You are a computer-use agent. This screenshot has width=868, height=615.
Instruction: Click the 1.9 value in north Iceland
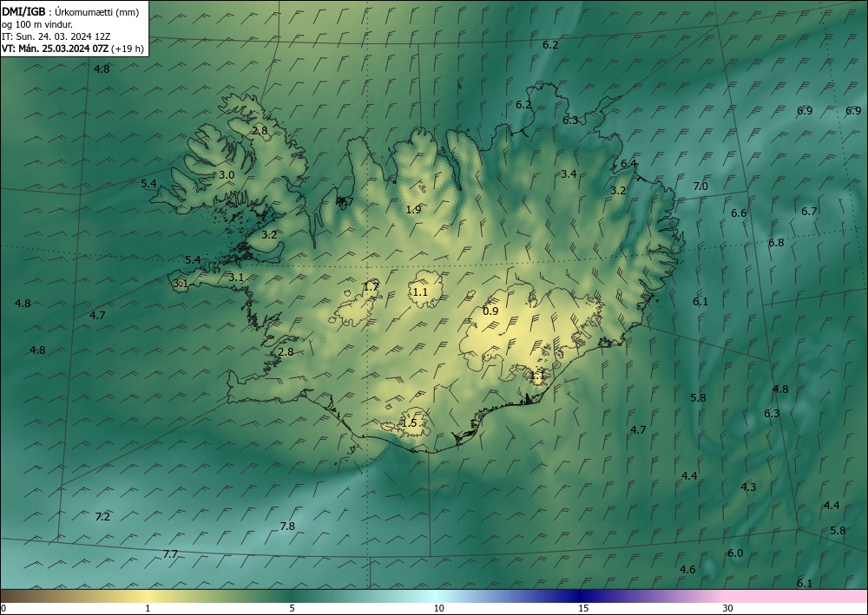[x=413, y=209]
